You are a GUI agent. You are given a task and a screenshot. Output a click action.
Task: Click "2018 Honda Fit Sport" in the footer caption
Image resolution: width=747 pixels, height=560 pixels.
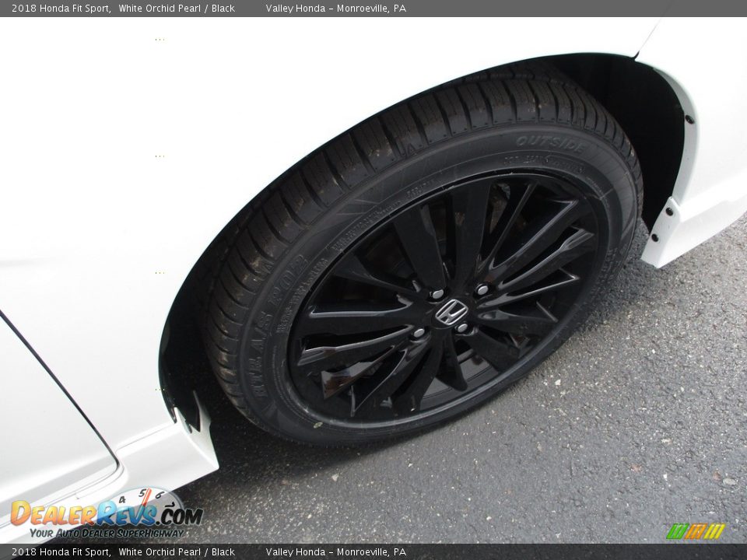coord(61,552)
